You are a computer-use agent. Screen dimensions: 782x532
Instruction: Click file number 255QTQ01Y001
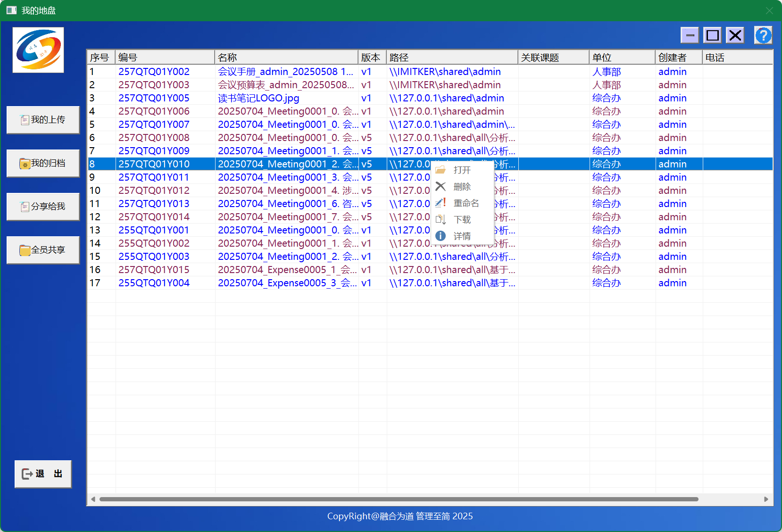pyautogui.click(x=154, y=230)
